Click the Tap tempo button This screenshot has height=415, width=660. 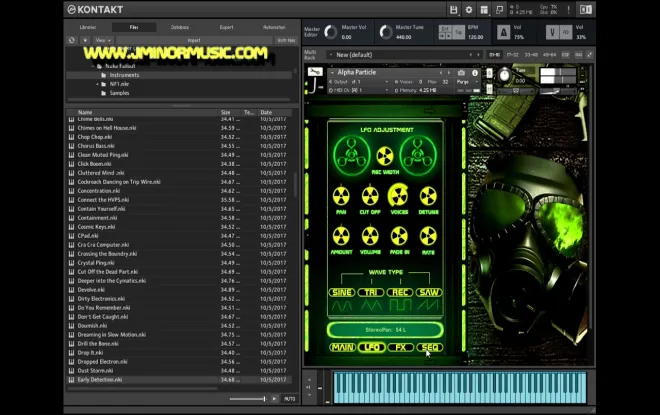point(458,32)
